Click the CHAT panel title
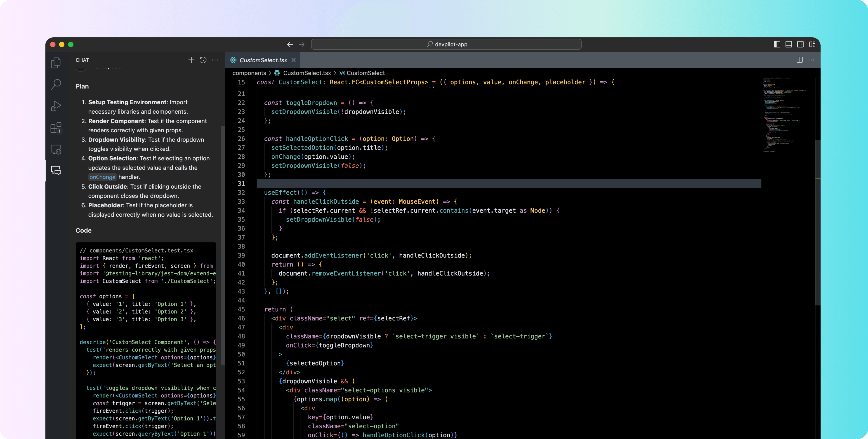The height and width of the screenshot is (439, 868). point(82,60)
